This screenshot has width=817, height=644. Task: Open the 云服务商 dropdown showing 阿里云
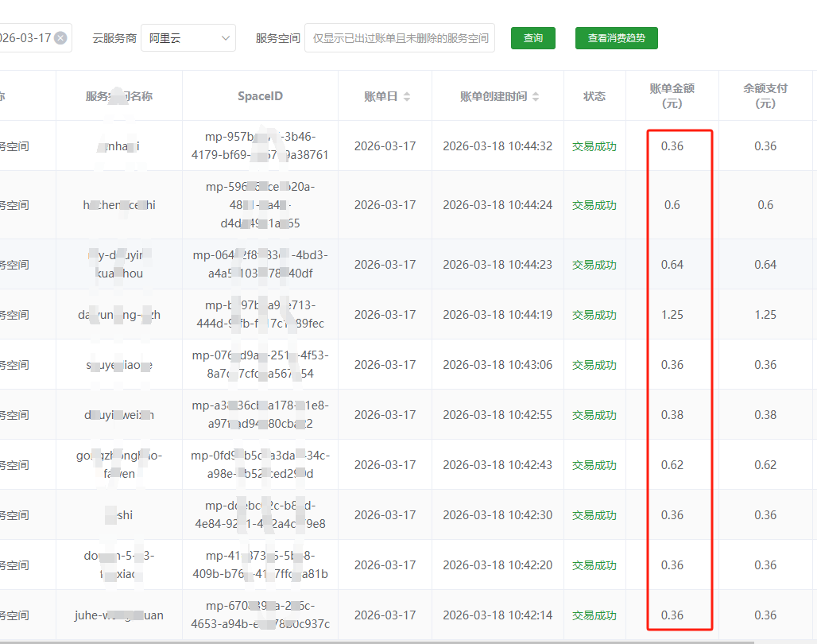[x=188, y=38]
